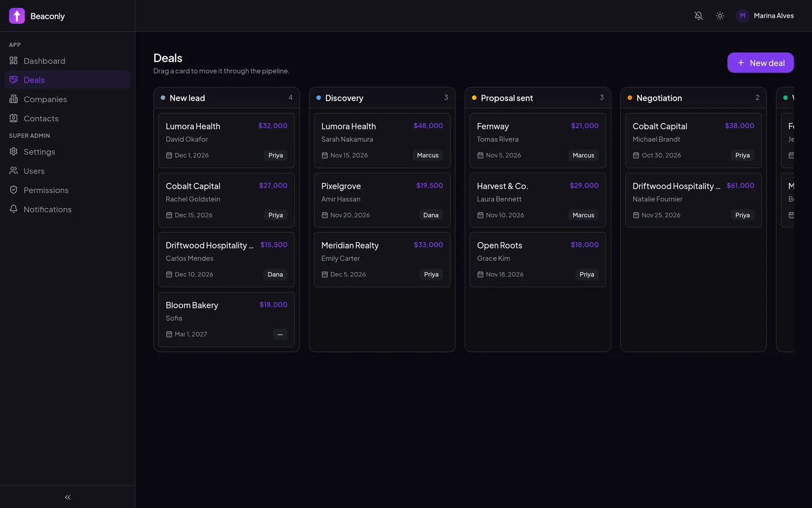Click the contact name Natalie Fournier
The height and width of the screenshot is (508, 812).
click(x=657, y=199)
